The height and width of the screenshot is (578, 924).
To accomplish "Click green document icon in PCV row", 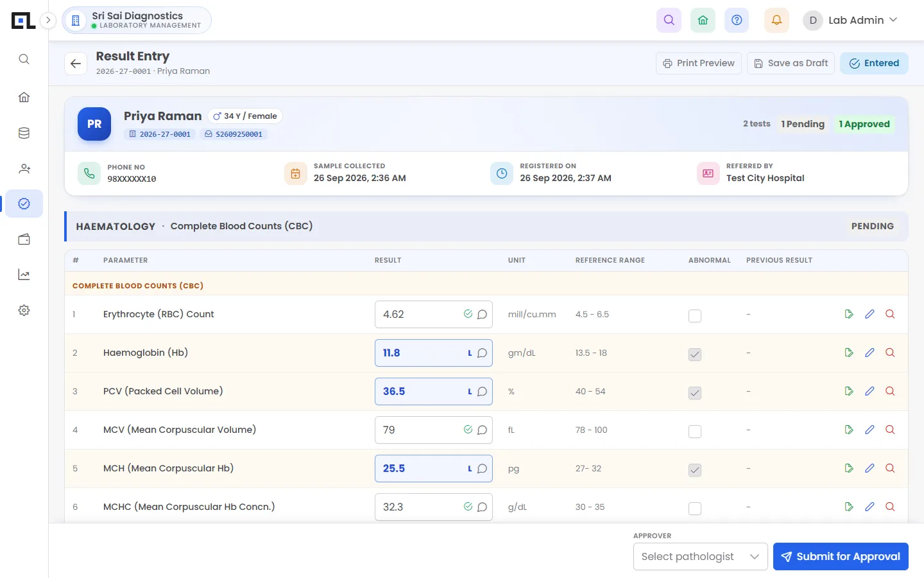I will tap(849, 391).
